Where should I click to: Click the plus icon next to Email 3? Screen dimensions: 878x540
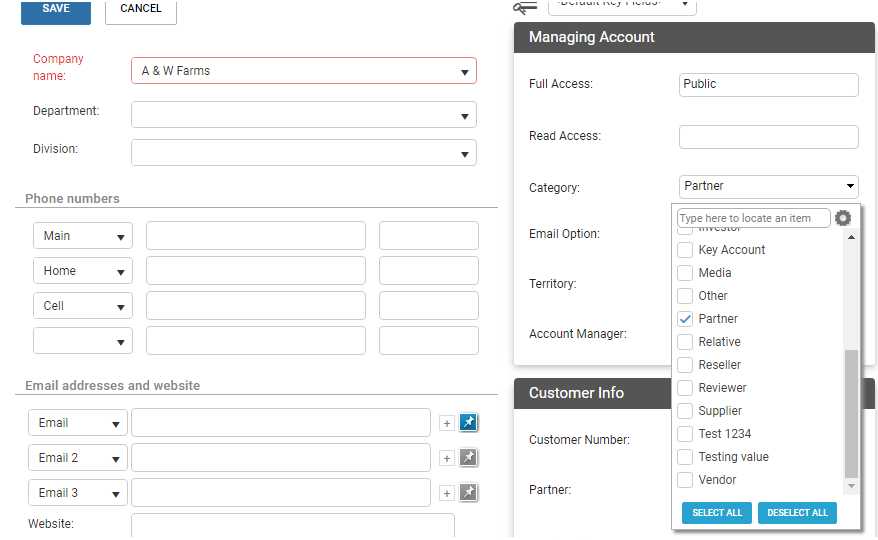[447, 494]
